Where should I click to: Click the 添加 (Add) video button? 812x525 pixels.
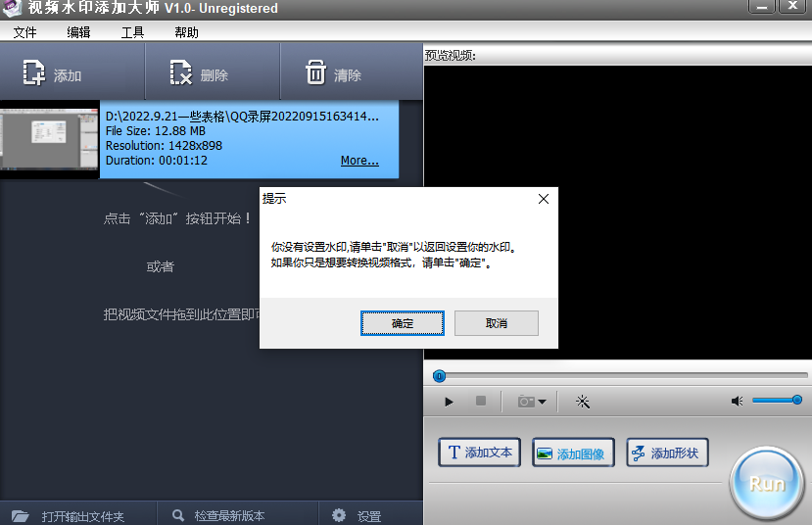[72, 72]
